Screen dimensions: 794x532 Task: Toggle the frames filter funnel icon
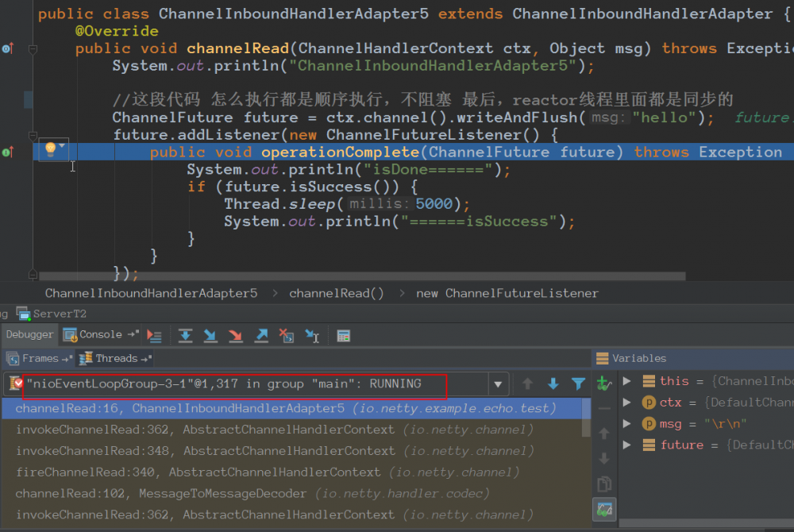coord(579,384)
